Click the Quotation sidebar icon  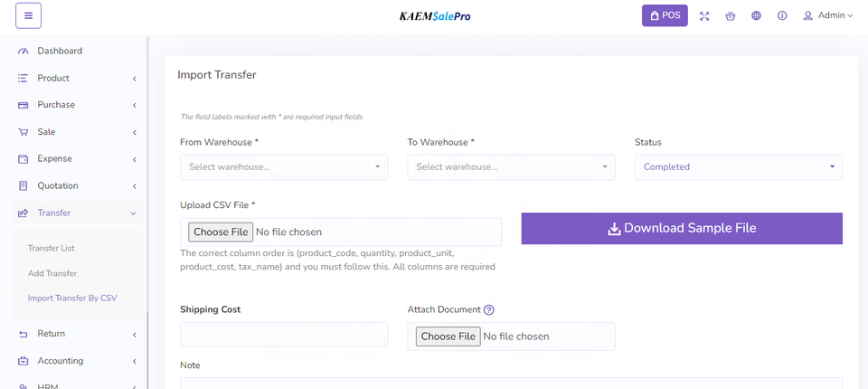click(24, 185)
